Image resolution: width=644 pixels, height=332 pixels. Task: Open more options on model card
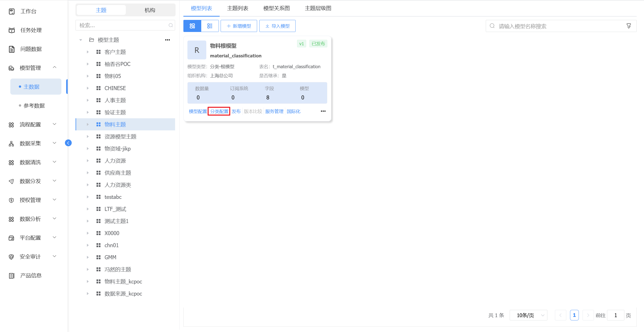pos(323,111)
